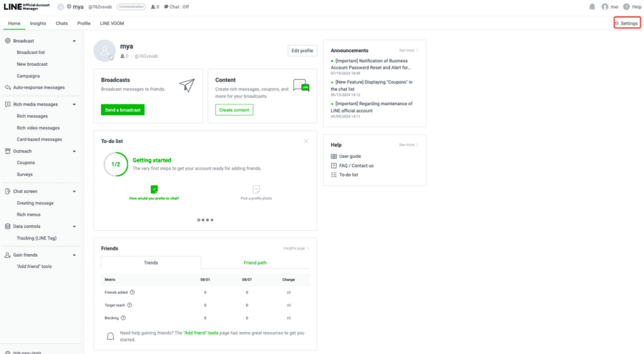Click the Create content button
This screenshot has width=644, height=354.
click(x=234, y=110)
